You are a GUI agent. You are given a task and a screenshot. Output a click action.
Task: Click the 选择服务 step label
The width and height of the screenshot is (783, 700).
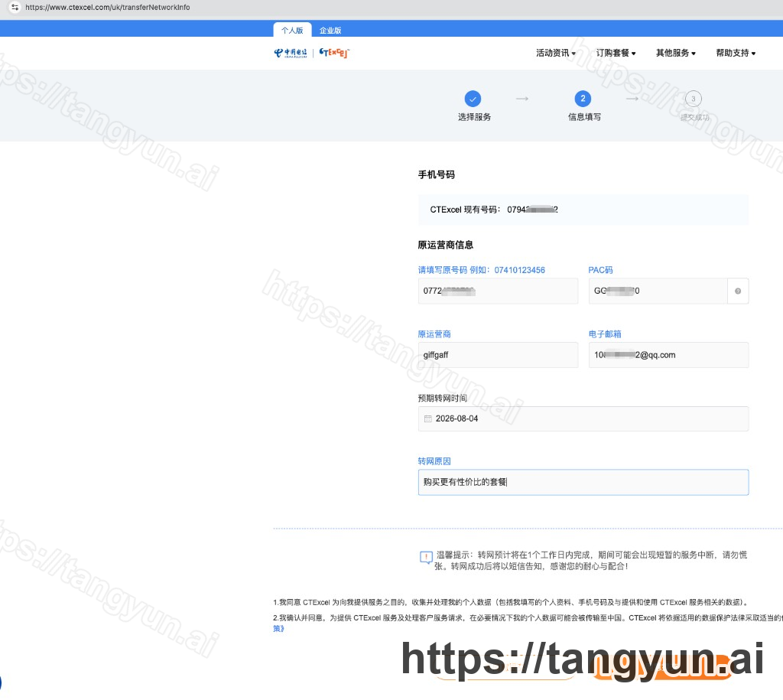pyautogui.click(x=474, y=117)
